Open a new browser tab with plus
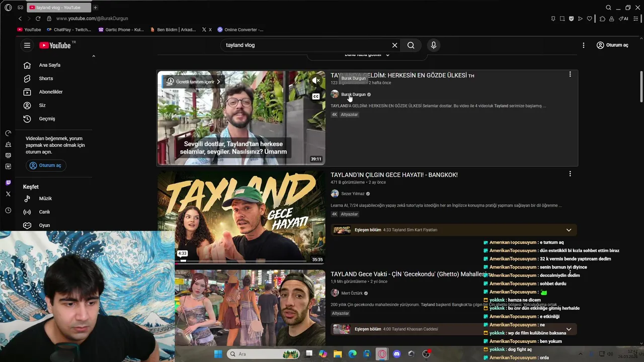The height and width of the screenshot is (362, 644). coord(95,8)
